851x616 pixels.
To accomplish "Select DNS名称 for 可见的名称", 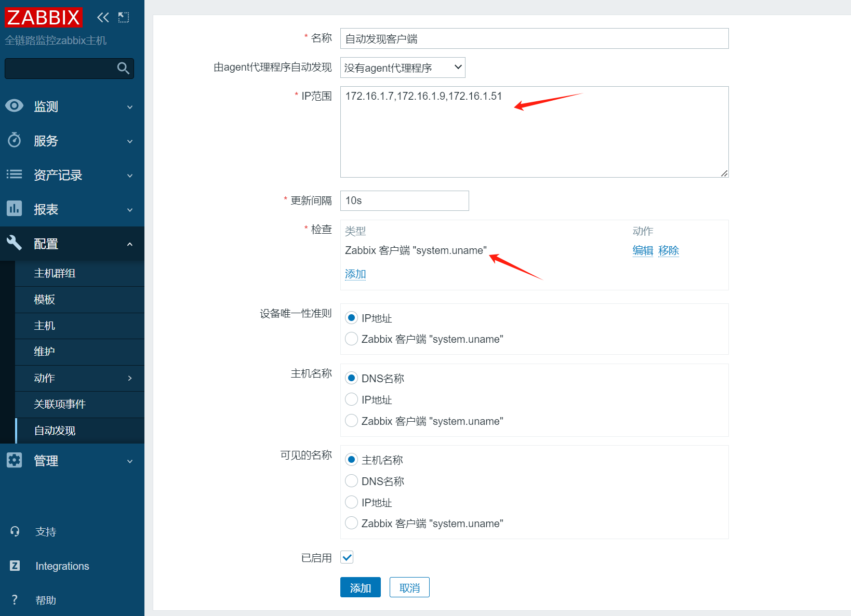I will 352,481.
